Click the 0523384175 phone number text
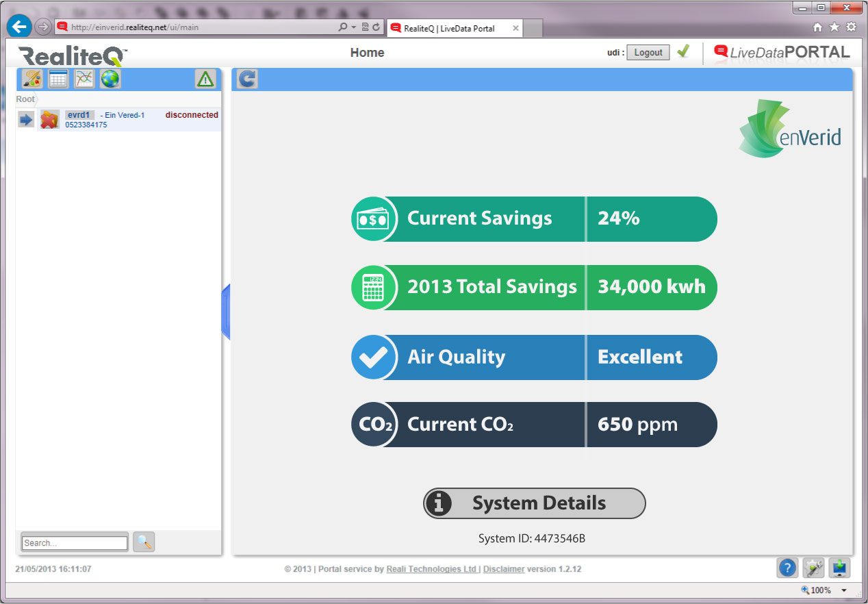 tap(86, 125)
